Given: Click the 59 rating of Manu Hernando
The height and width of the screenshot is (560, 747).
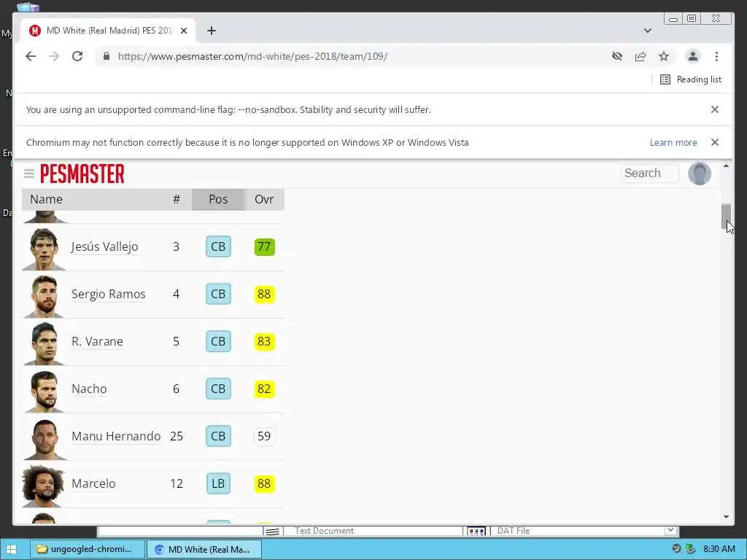Looking at the screenshot, I should (264, 436).
